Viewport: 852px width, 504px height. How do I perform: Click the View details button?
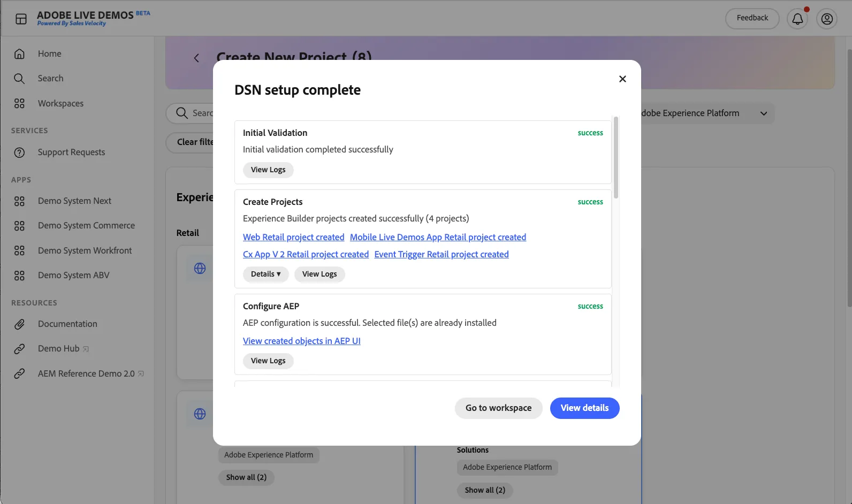tap(584, 408)
